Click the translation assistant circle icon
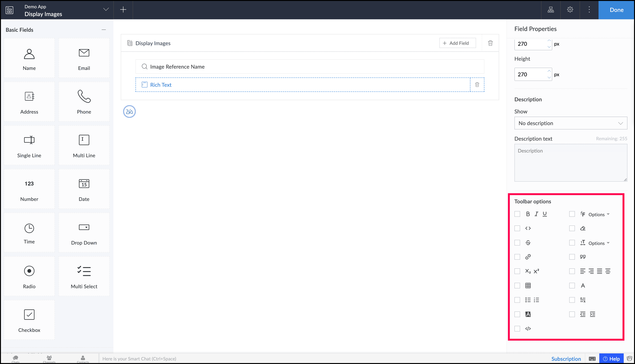 (x=129, y=112)
